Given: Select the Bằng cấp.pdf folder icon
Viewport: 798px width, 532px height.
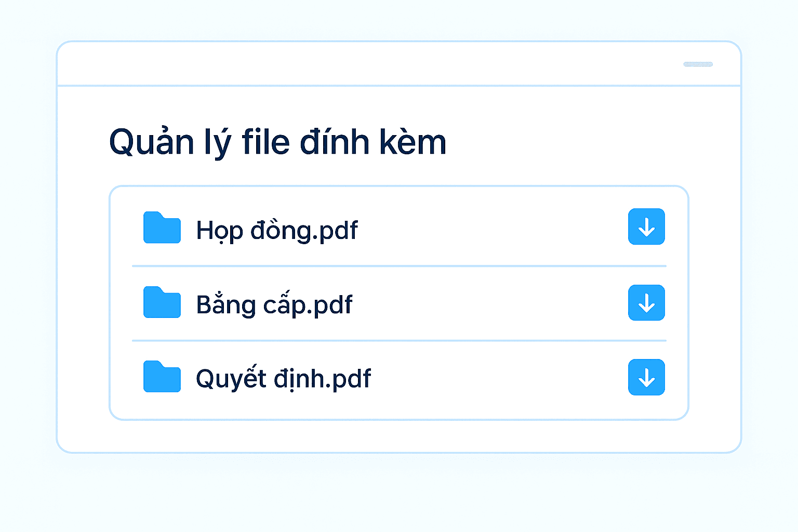Looking at the screenshot, I should point(162,303).
